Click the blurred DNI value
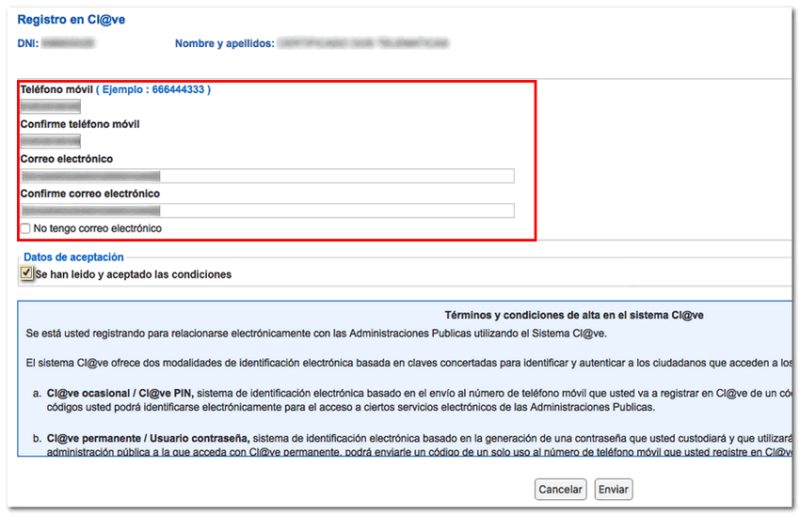The image size is (800, 515). tap(68, 43)
